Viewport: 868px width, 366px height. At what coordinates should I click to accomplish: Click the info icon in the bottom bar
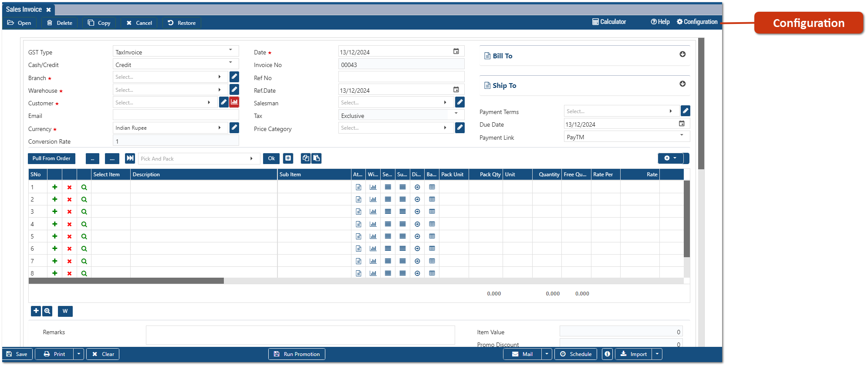point(607,354)
